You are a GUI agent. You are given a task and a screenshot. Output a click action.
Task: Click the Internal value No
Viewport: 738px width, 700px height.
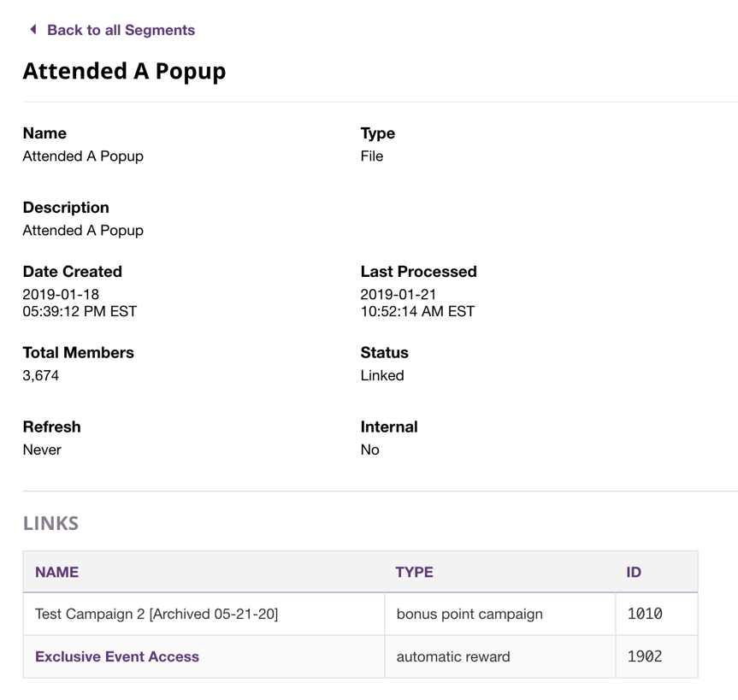point(370,450)
